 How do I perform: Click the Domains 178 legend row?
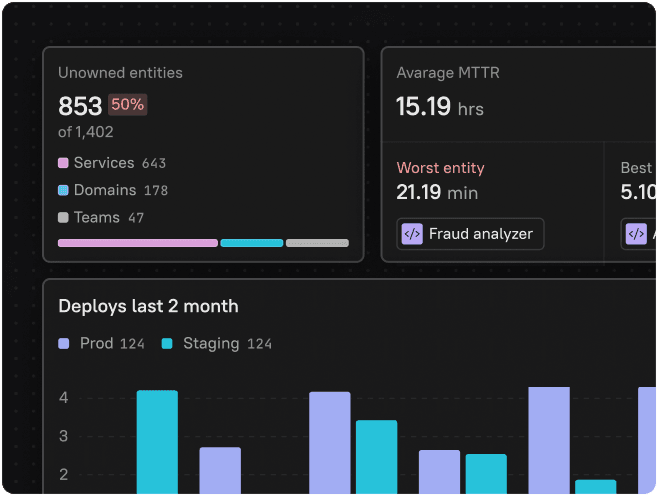[x=113, y=190]
